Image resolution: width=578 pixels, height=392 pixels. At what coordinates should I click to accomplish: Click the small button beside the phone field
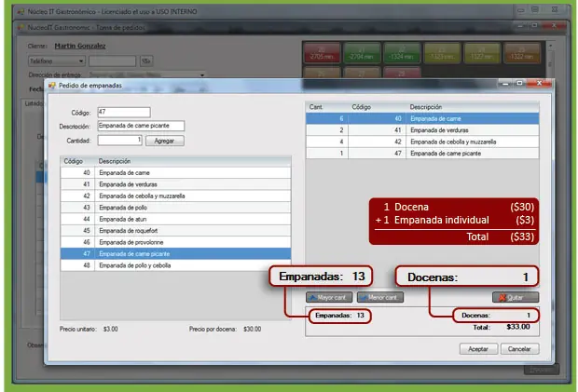(x=146, y=61)
